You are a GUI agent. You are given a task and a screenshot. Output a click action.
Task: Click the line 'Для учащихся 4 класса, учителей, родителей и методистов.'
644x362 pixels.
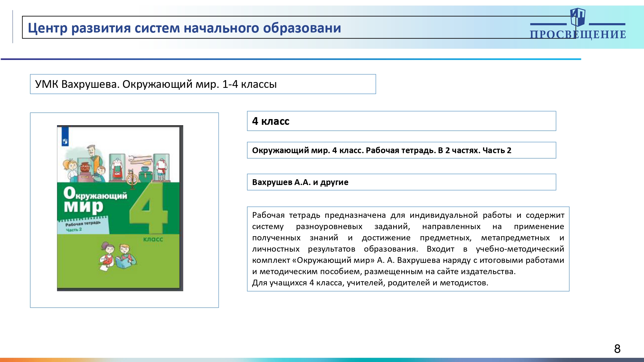pos(370,283)
